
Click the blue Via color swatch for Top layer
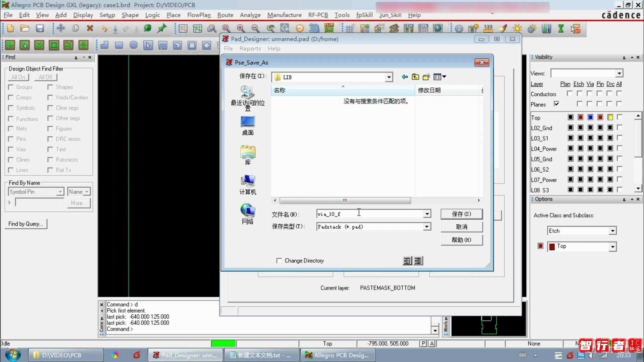coord(590,117)
